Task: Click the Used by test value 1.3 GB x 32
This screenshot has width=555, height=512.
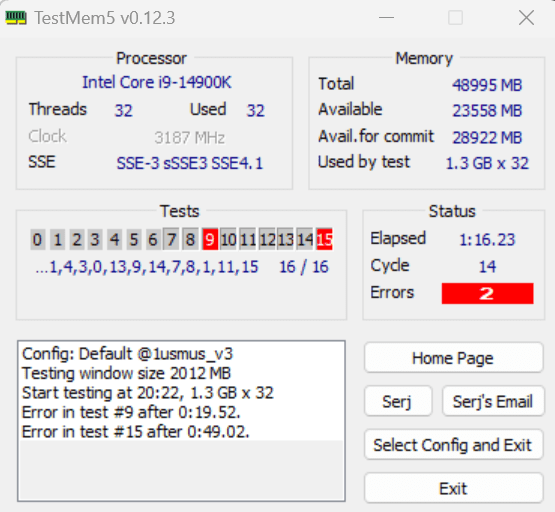Action: [487, 163]
